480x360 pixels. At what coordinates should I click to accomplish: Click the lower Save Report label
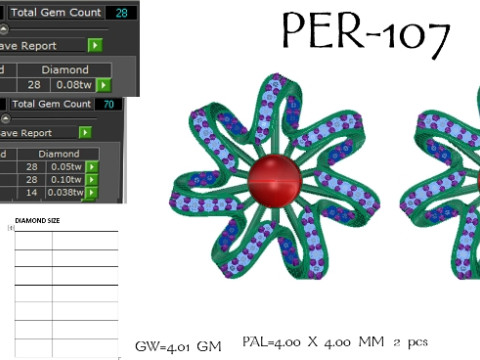tap(26, 133)
